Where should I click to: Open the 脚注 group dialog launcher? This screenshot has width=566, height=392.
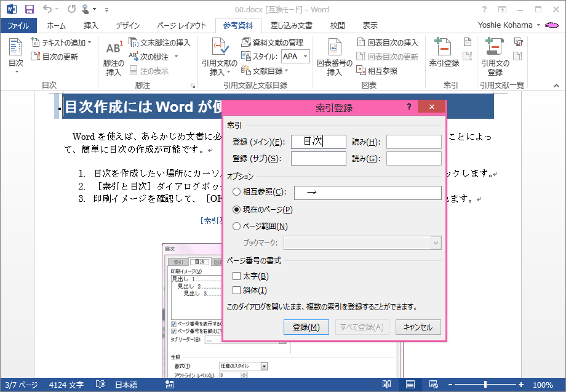193,86
